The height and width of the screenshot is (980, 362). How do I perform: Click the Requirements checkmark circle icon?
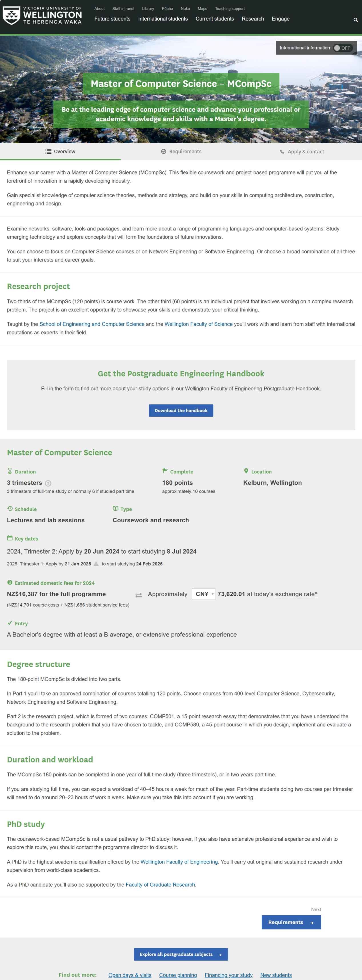click(x=164, y=151)
